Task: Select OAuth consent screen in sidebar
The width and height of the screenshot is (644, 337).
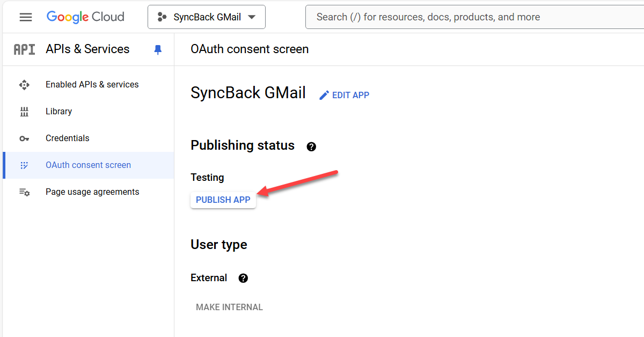Action: 88,165
